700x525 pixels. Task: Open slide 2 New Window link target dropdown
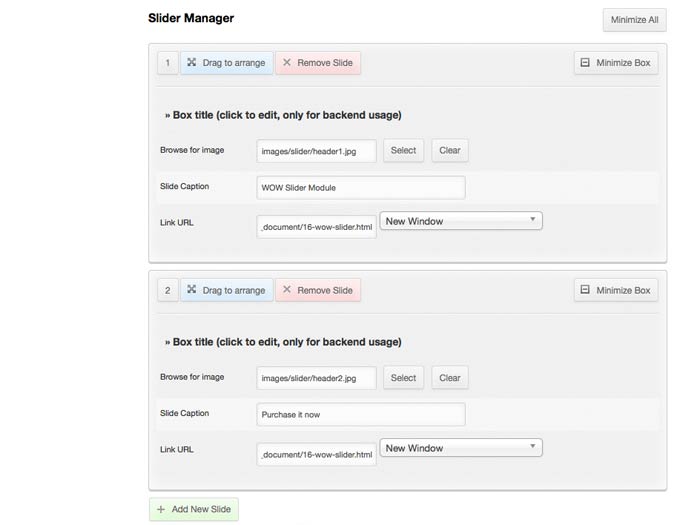pyautogui.click(x=460, y=448)
